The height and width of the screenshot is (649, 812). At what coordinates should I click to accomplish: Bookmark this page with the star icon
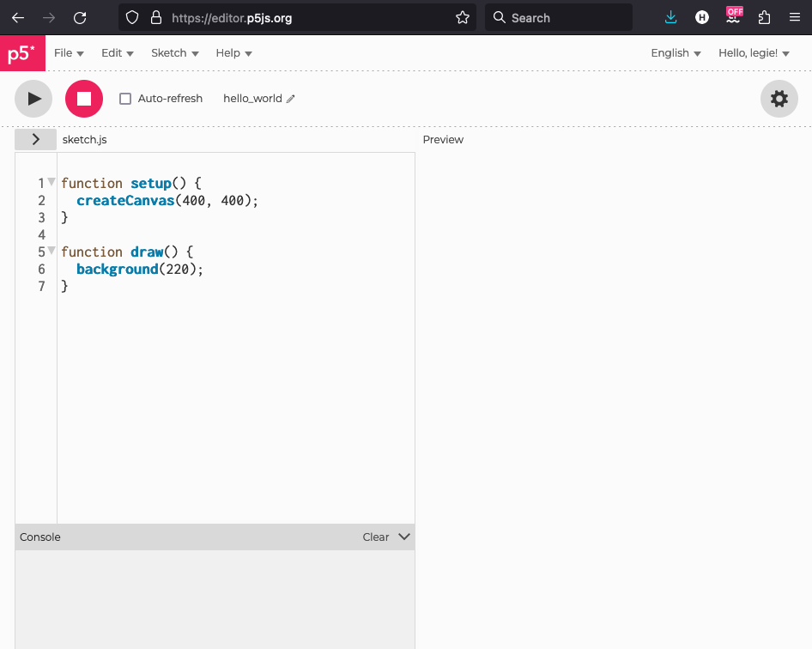463,17
